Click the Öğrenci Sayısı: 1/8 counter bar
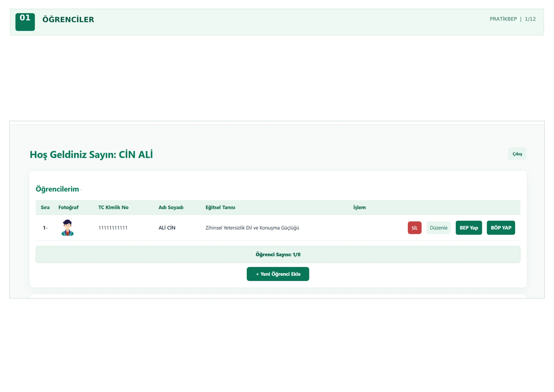554x392 pixels. [278, 254]
